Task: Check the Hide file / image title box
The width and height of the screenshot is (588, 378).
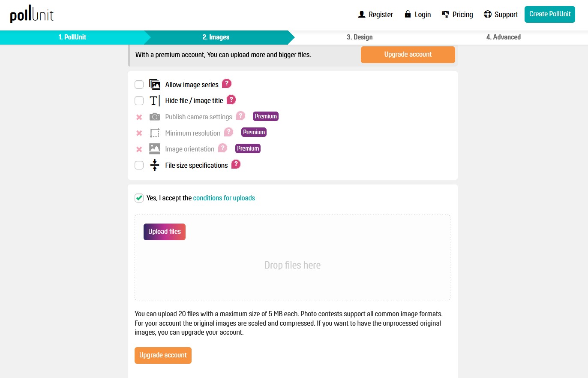Action: (139, 101)
